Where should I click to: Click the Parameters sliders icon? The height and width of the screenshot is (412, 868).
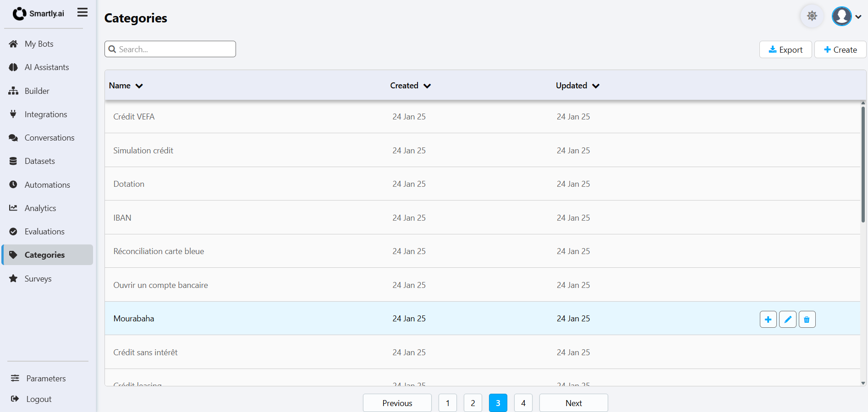click(x=15, y=378)
